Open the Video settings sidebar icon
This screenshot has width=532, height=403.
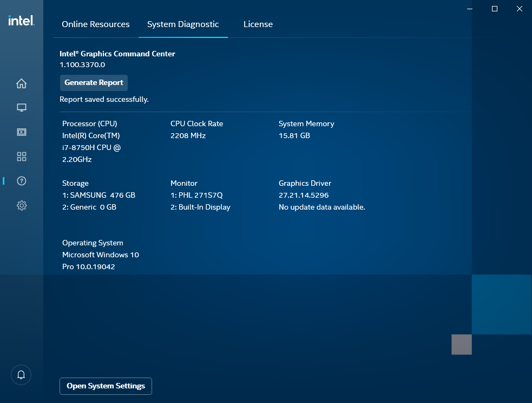(x=21, y=132)
